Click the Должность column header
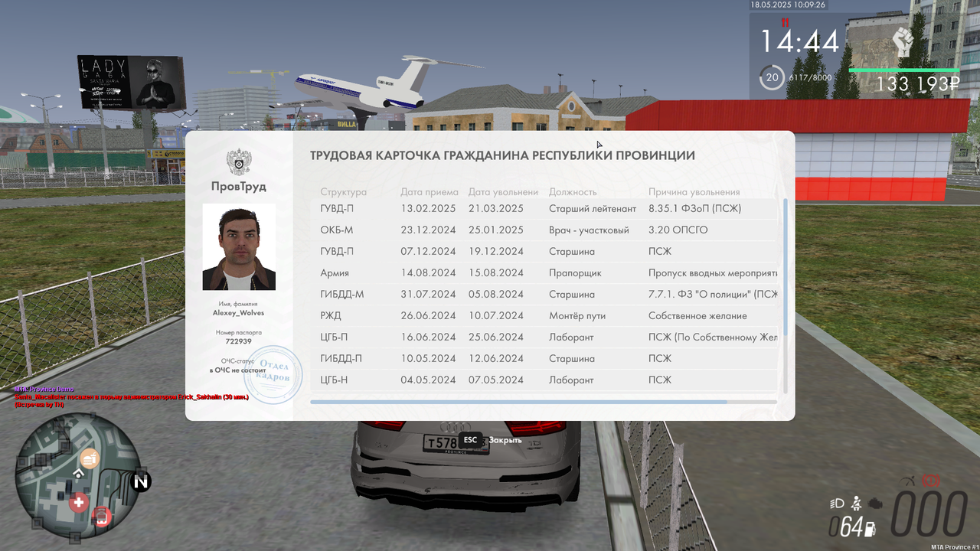The width and height of the screenshot is (980, 551). point(573,192)
